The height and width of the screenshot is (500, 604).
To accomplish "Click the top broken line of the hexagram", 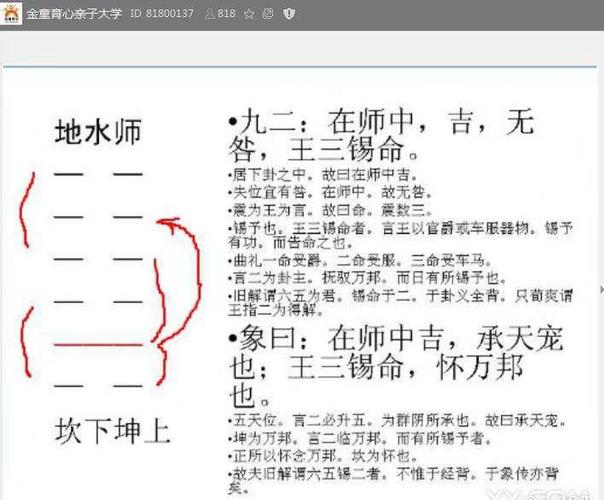I will pyautogui.click(x=98, y=175).
